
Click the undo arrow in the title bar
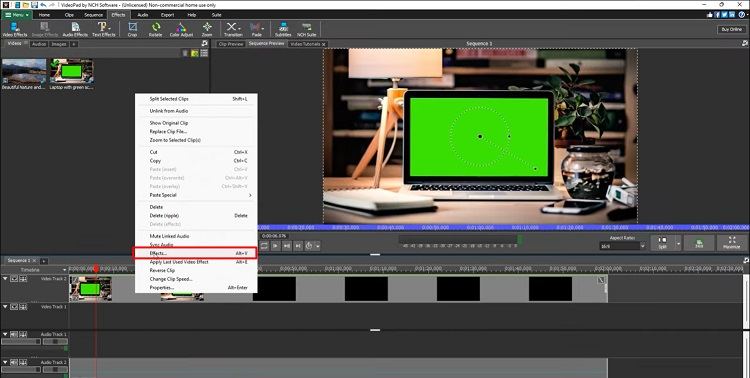(43, 5)
